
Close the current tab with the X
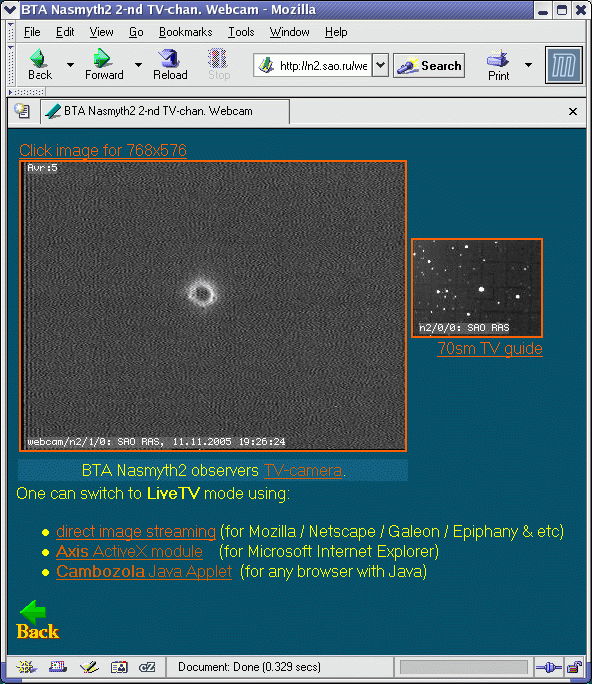[x=573, y=112]
